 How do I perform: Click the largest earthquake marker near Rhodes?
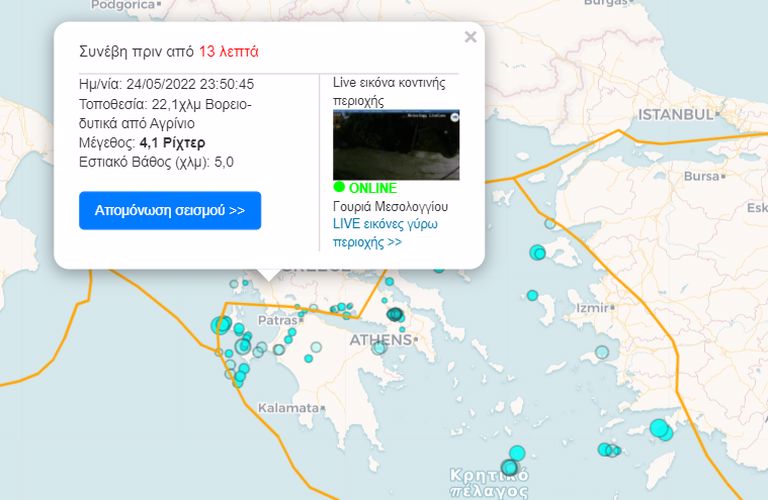coord(659,429)
